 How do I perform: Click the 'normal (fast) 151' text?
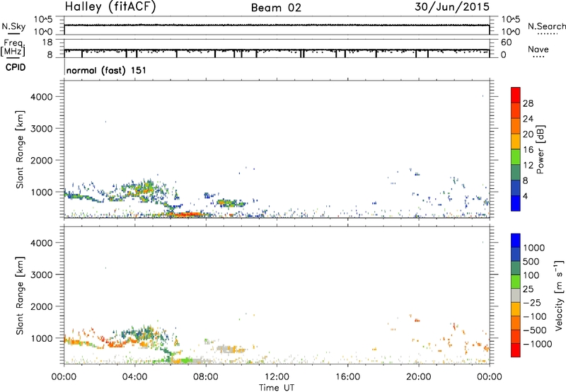(x=107, y=70)
